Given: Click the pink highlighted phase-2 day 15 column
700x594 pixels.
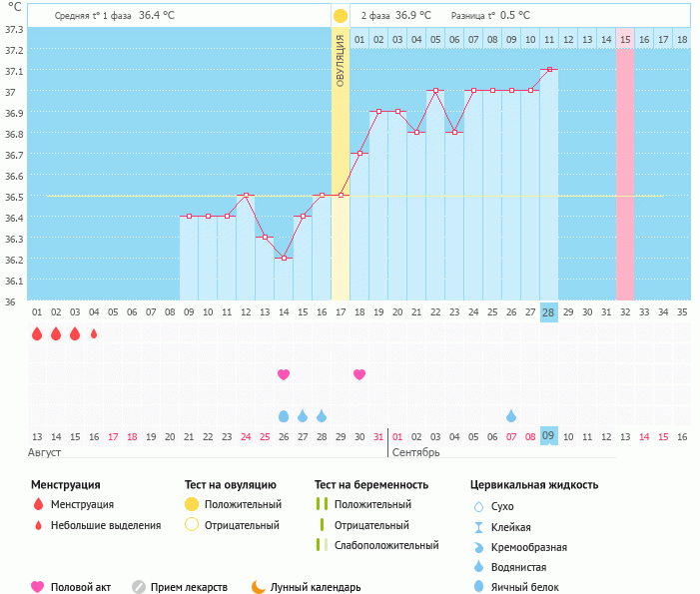Looking at the screenshot, I should (x=625, y=164).
